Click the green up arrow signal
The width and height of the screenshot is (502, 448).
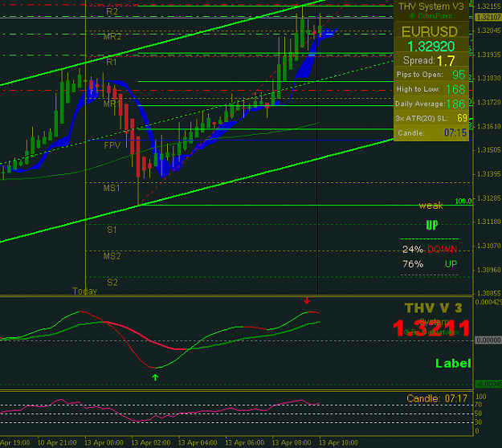coord(155,377)
